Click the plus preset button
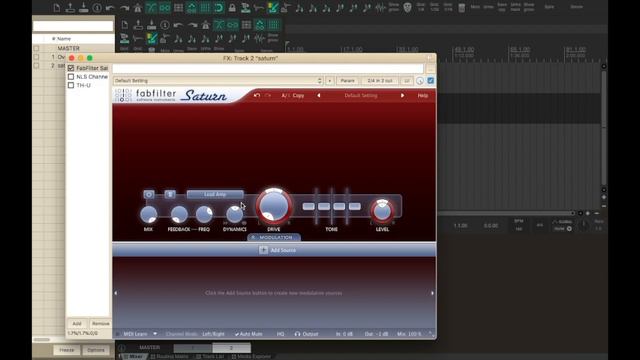The image size is (640, 360). 330,81
